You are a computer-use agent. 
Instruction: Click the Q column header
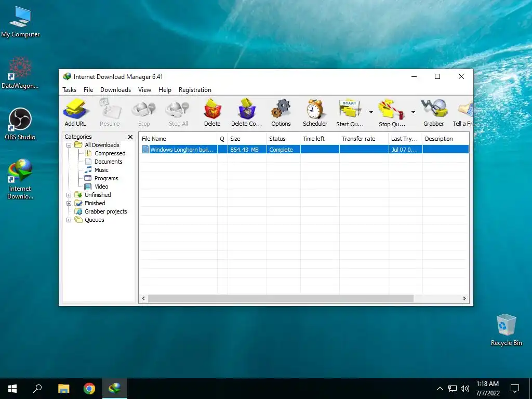[x=222, y=139]
